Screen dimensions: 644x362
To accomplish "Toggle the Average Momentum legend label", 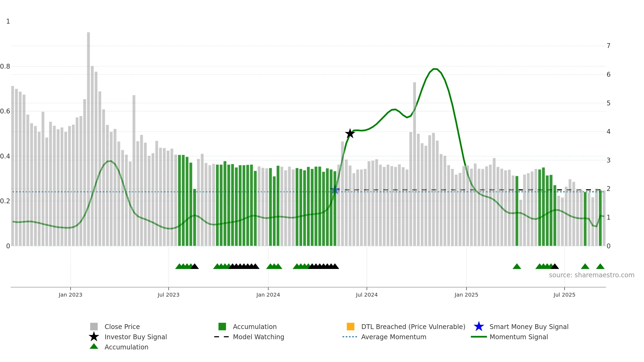I will pos(394,337).
